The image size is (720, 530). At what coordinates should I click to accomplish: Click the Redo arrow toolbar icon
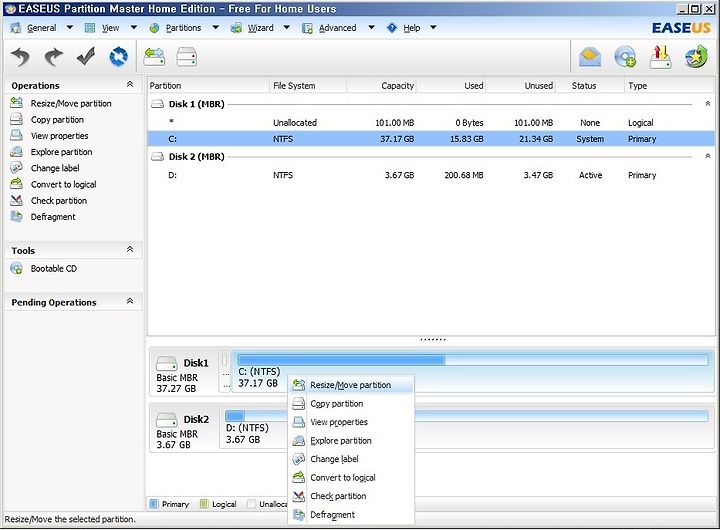54,57
